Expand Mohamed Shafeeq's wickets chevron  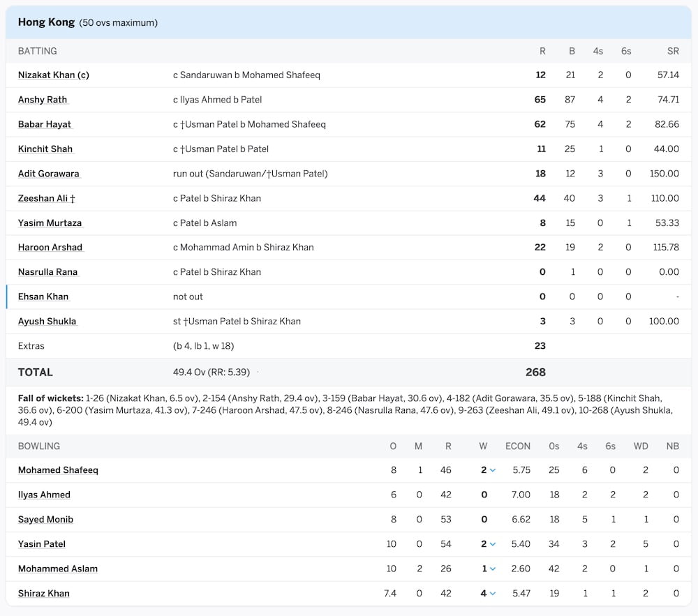pyautogui.click(x=493, y=470)
